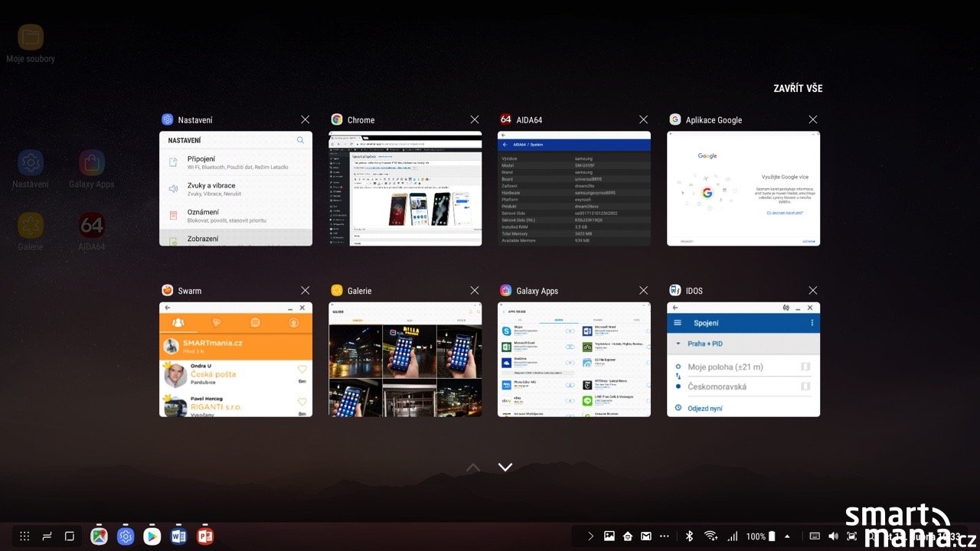The width and height of the screenshot is (980, 551).
Task: Click the Bluetooth status icon
Action: (688, 536)
